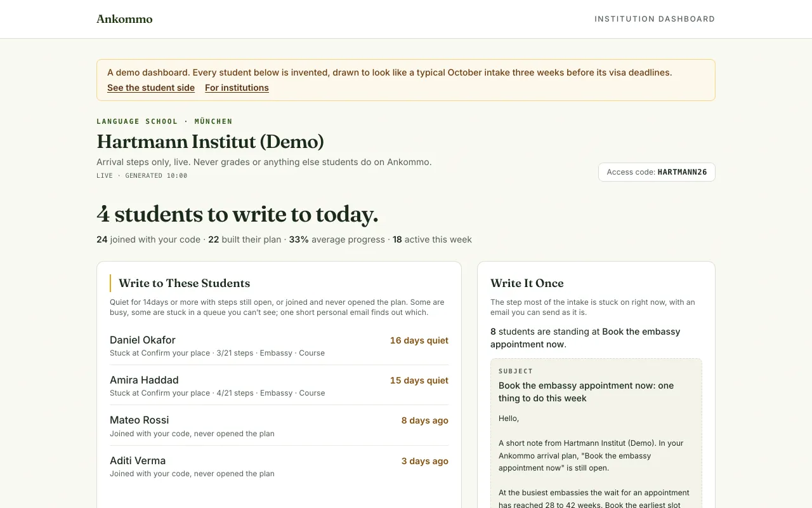Screen dimensions: 812x508
Task: Click the 'Write It Once' heading
Action: point(527,283)
